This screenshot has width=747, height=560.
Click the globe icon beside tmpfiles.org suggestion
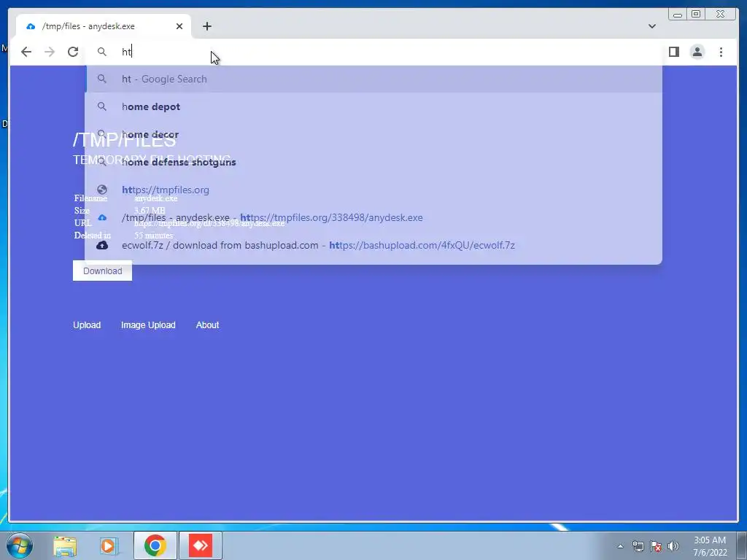click(x=102, y=190)
